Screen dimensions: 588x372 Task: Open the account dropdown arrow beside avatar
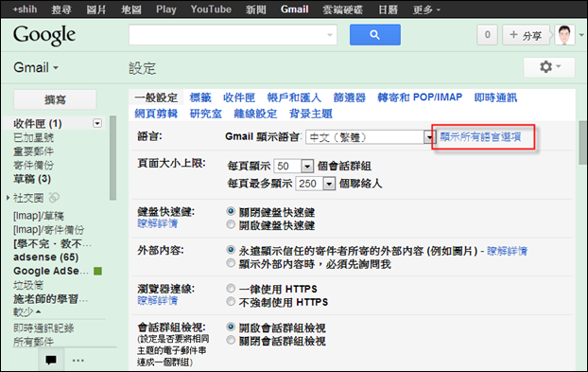tap(581, 35)
